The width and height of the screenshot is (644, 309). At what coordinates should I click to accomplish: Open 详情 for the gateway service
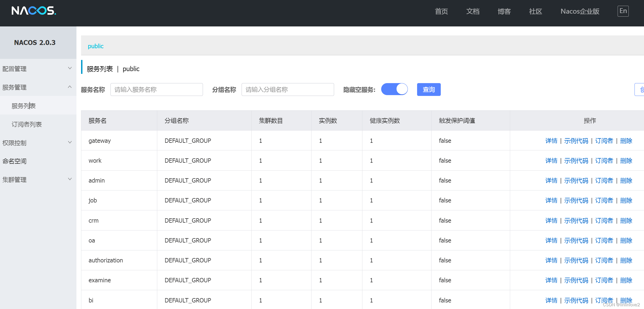tap(551, 141)
